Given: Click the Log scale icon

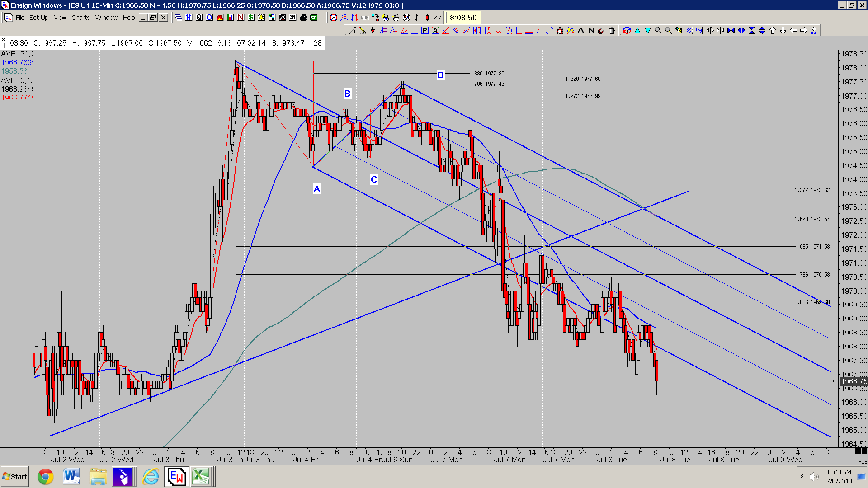Looking at the screenshot, I should pos(699,30).
